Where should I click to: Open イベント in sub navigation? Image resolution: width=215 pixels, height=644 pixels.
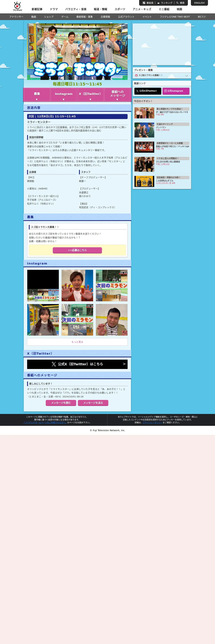click(147, 17)
